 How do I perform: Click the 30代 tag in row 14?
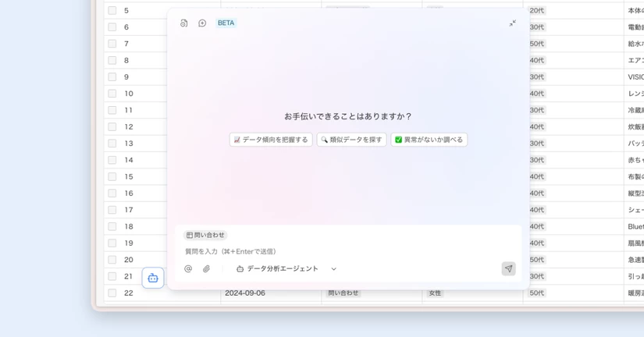click(537, 160)
